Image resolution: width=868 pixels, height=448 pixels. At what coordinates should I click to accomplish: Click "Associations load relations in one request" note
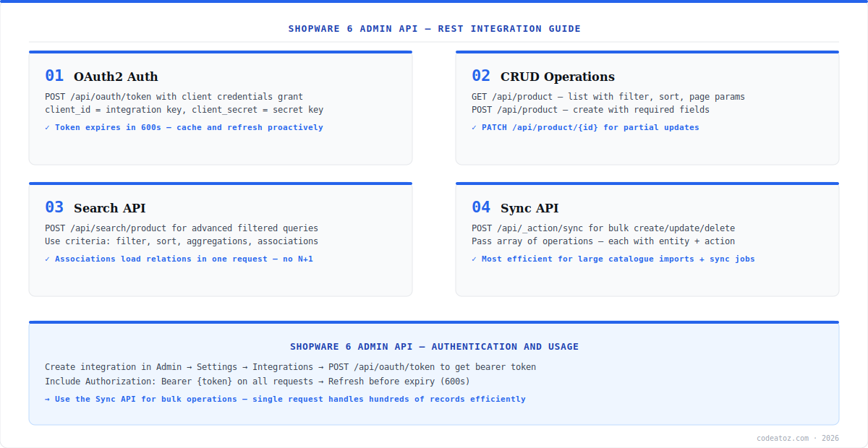click(179, 259)
